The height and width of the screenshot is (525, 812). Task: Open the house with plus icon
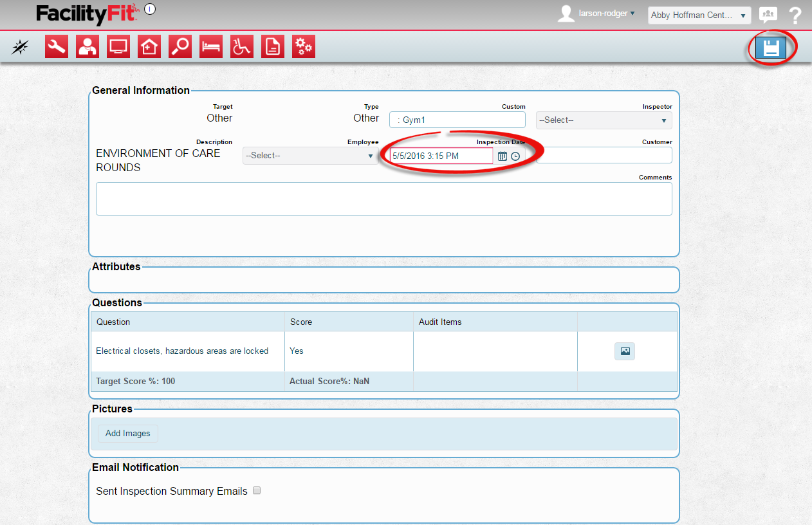[149, 47]
